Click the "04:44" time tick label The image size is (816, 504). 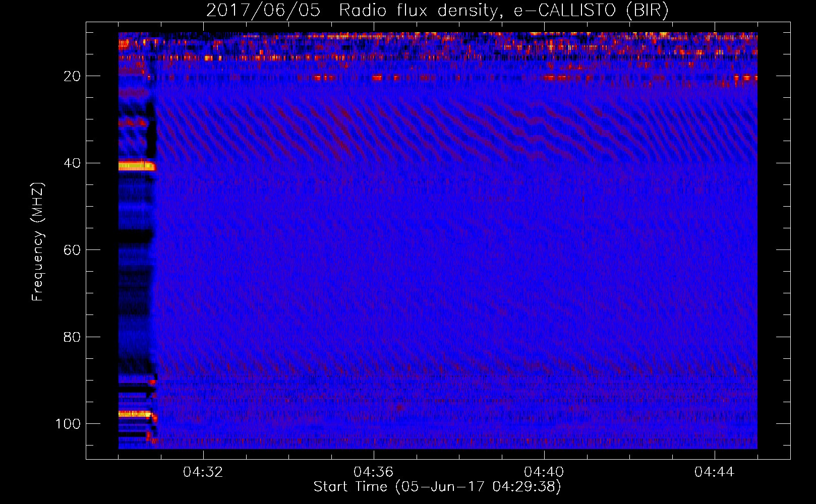(x=714, y=472)
